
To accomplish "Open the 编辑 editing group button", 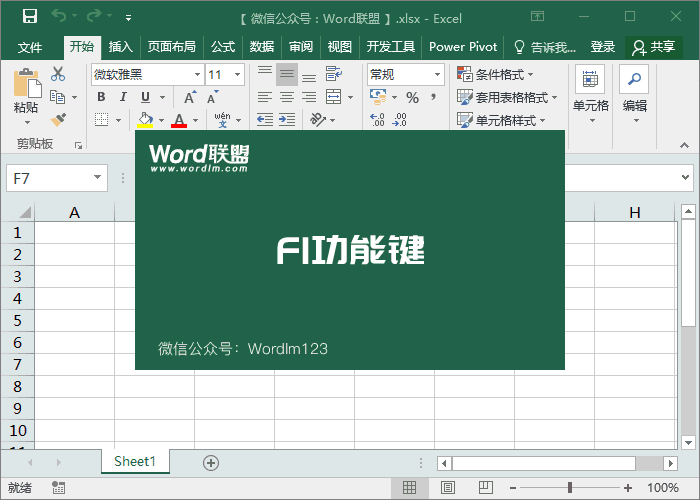I will point(635,95).
